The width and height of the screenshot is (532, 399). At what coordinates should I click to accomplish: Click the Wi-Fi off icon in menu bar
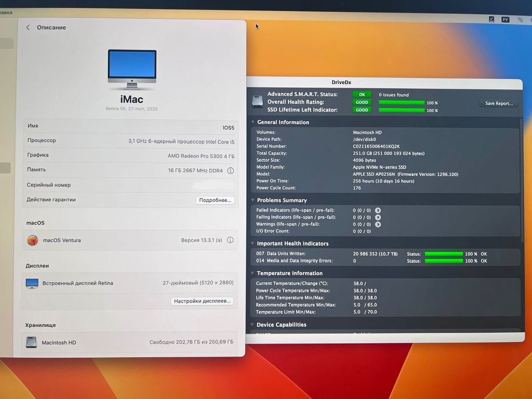click(520, 20)
